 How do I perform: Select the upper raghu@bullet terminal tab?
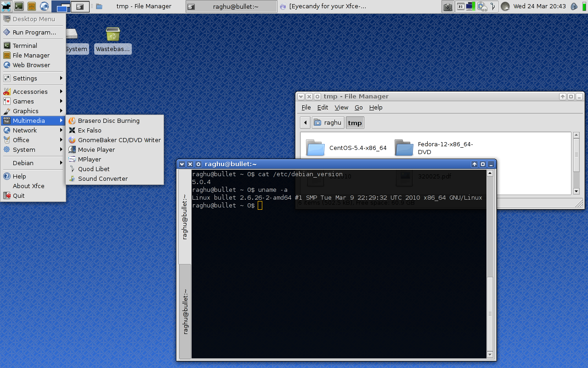pyautogui.click(x=185, y=217)
